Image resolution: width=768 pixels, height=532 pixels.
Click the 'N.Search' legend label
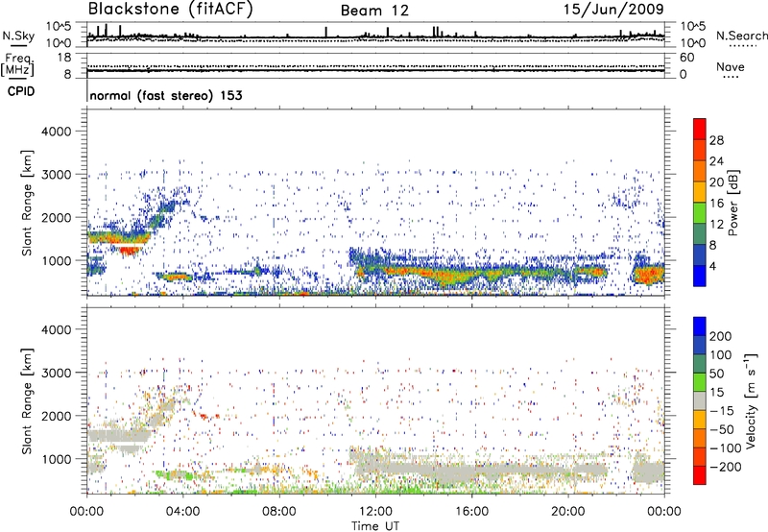tap(741, 36)
